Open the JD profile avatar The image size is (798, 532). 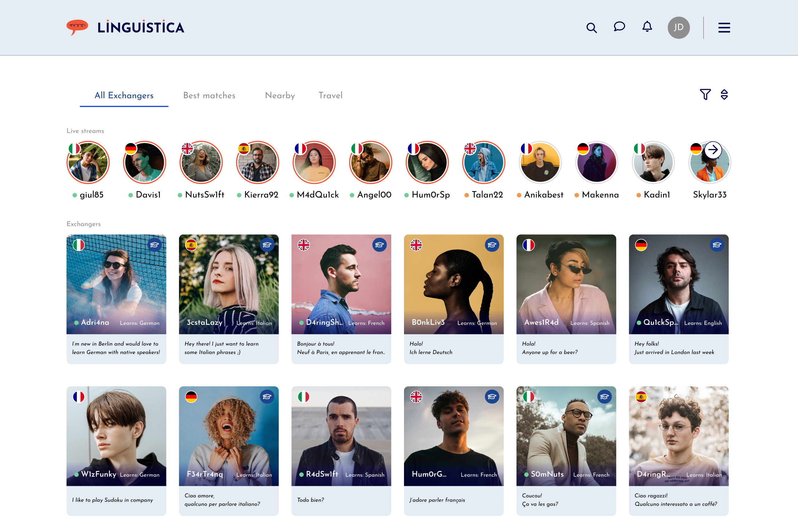[679, 27]
